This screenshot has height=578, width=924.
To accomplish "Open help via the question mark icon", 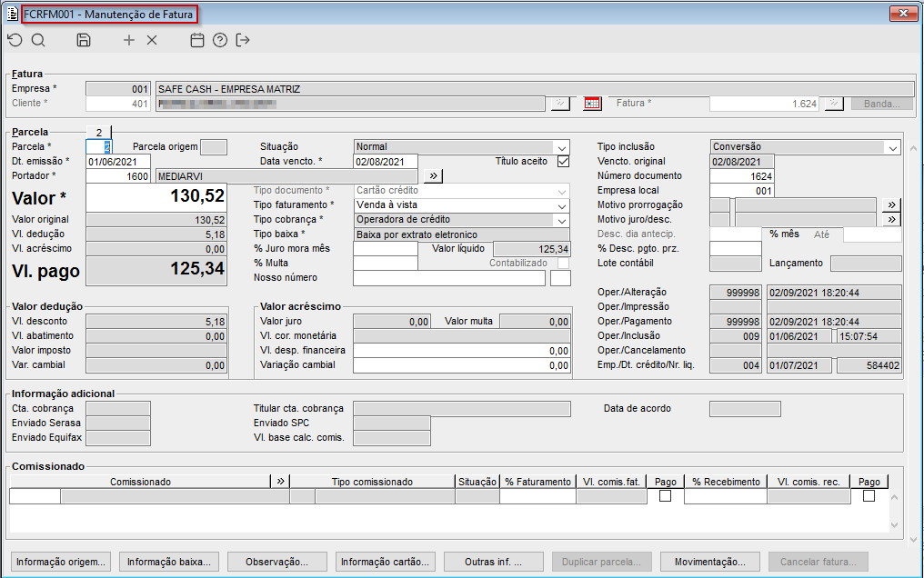I will (x=220, y=40).
